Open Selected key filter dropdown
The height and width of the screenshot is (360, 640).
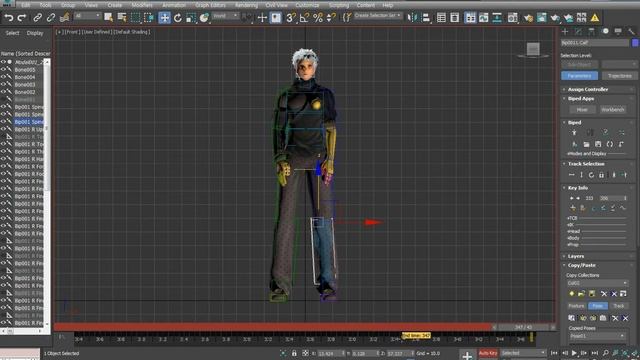tap(523, 353)
